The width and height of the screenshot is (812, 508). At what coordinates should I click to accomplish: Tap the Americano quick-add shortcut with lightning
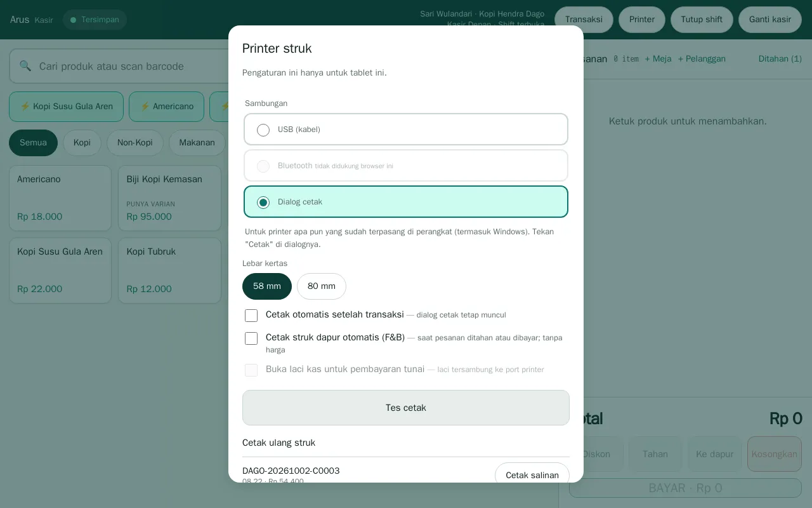click(x=166, y=107)
